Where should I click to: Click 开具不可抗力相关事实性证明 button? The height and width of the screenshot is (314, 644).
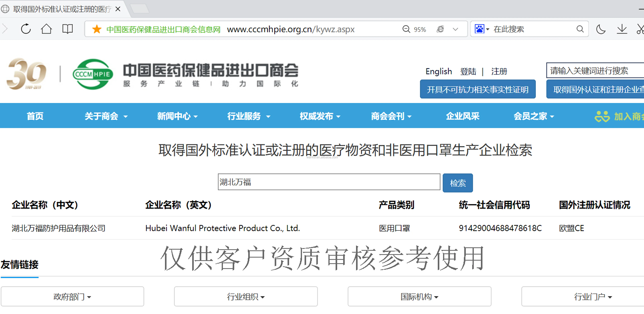point(478,89)
